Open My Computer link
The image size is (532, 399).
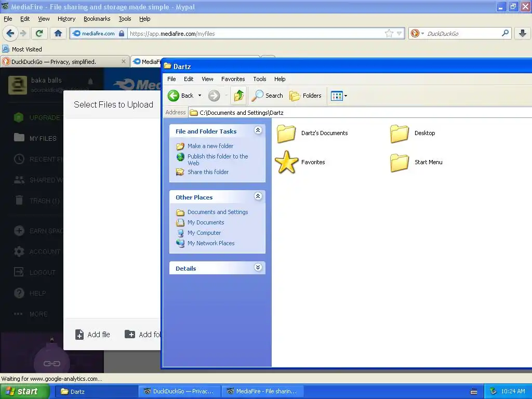204,233
